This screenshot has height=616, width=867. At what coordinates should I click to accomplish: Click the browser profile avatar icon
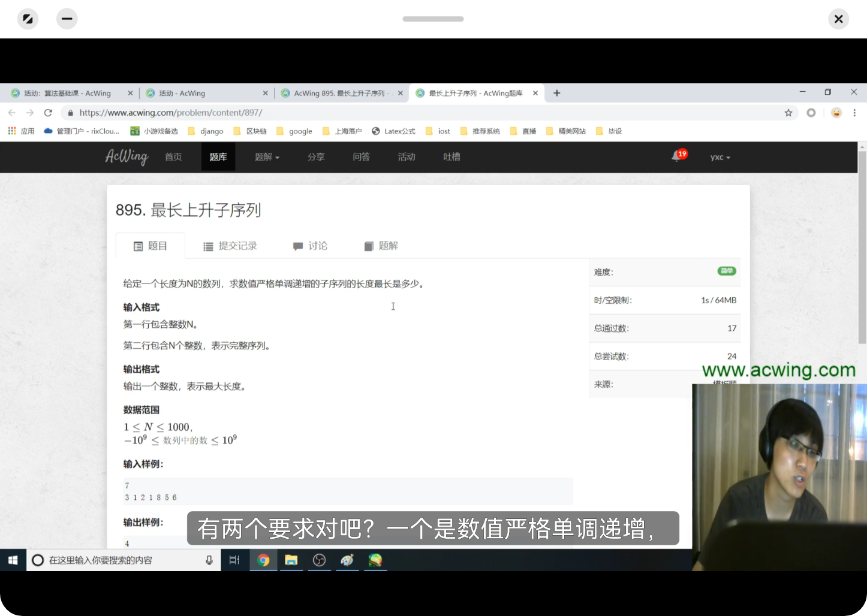(x=836, y=113)
